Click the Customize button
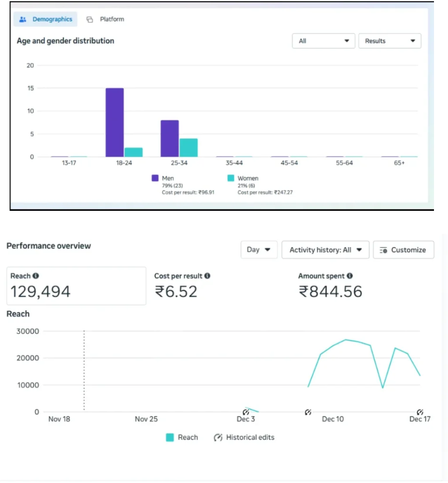The image size is (448, 483). point(404,250)
